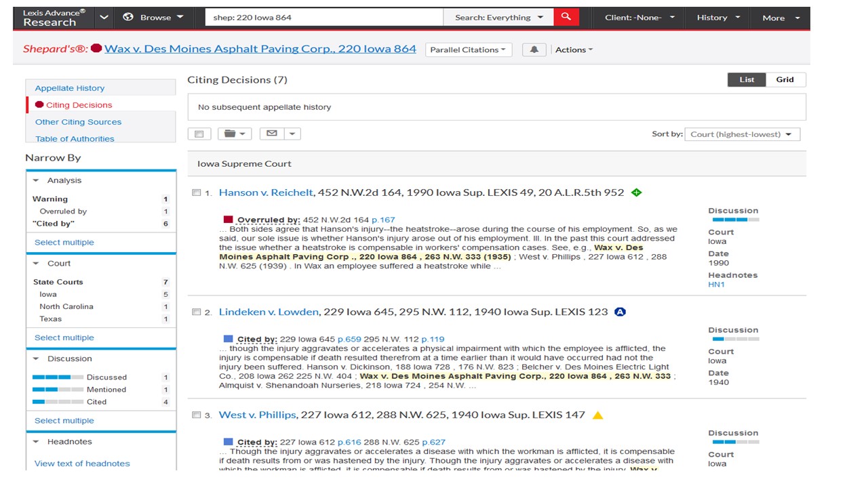Screen dimensions: 868x488
Task: Check the select-all results checkbox
Action: click(x=199, y=134)
